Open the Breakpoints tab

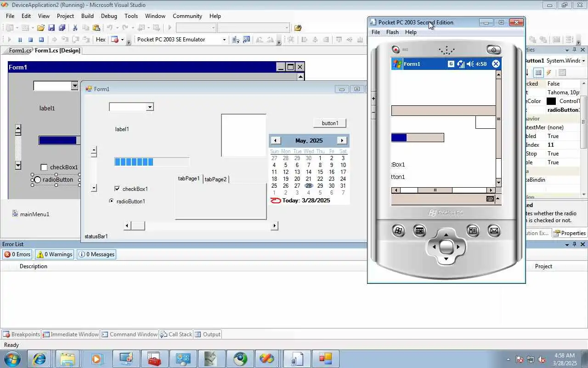(x=21, y=334)
